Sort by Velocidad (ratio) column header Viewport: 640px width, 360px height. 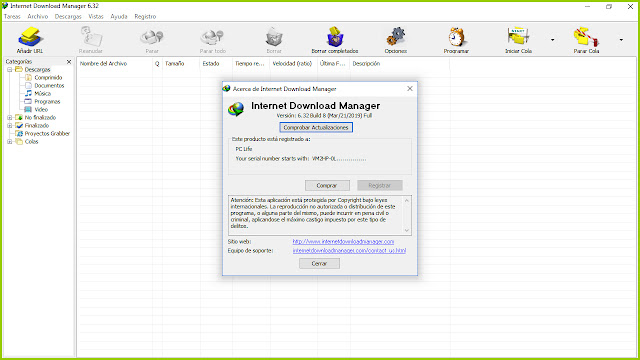(x=293, y=64)
